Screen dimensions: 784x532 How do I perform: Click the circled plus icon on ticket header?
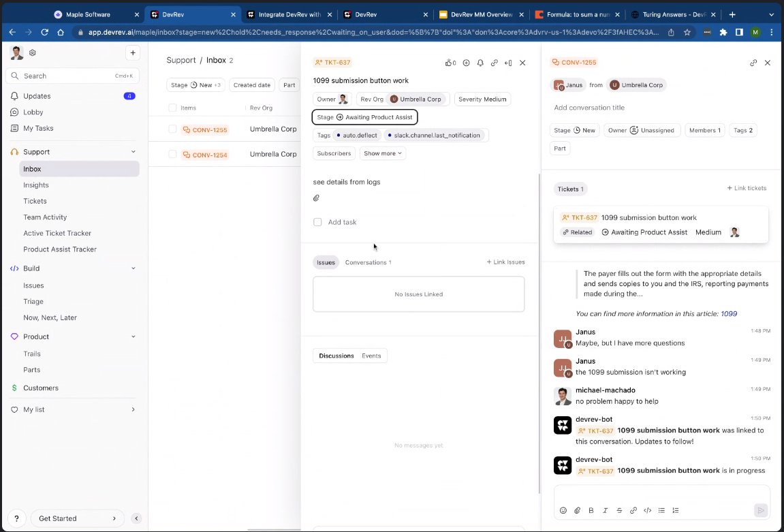pos(466,63)
